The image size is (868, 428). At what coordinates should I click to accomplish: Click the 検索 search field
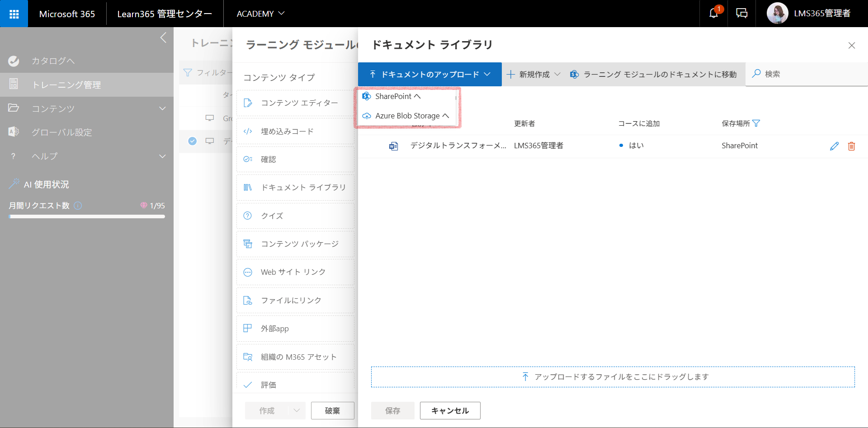pyautogui.click(x=807, y=74)
